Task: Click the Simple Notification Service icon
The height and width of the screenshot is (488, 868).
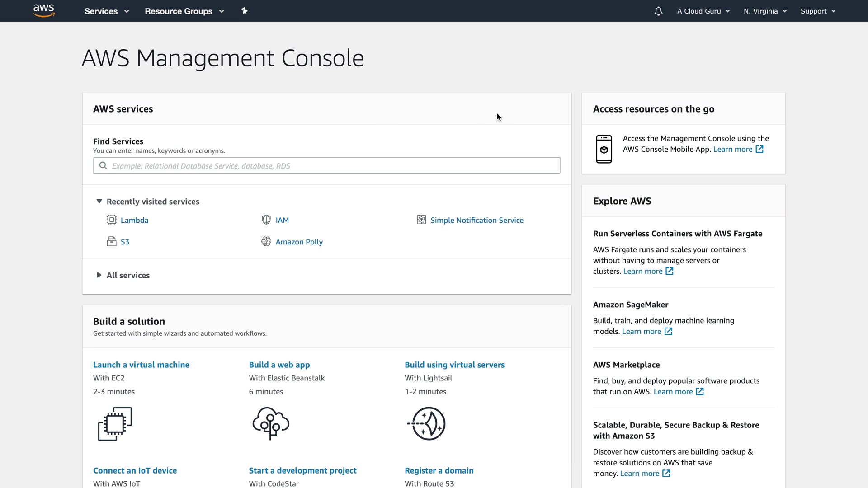Action: [421, 220]
